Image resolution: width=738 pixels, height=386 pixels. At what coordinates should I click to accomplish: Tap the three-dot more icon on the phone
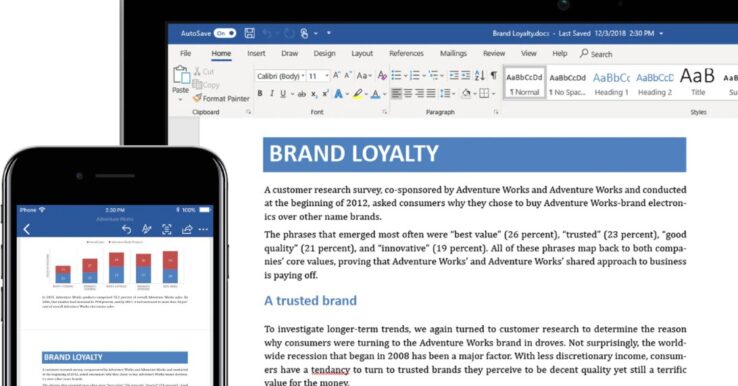tap(203, 229)
